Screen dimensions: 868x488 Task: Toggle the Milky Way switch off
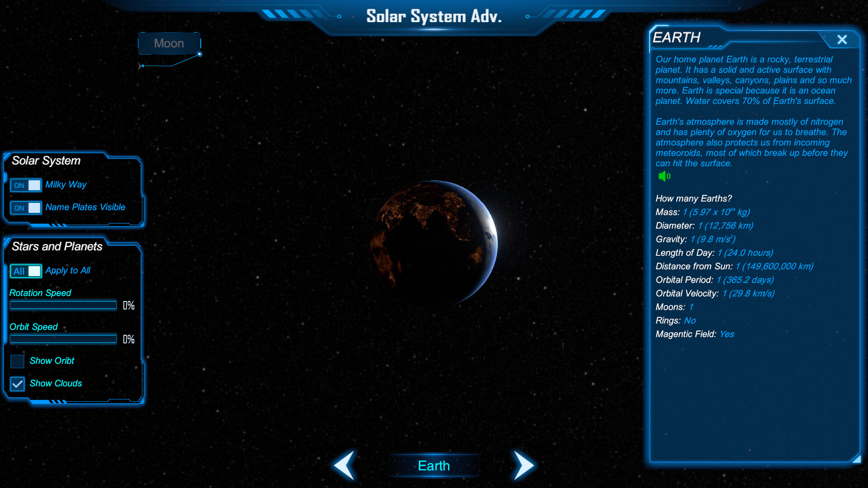coord(26,185)
